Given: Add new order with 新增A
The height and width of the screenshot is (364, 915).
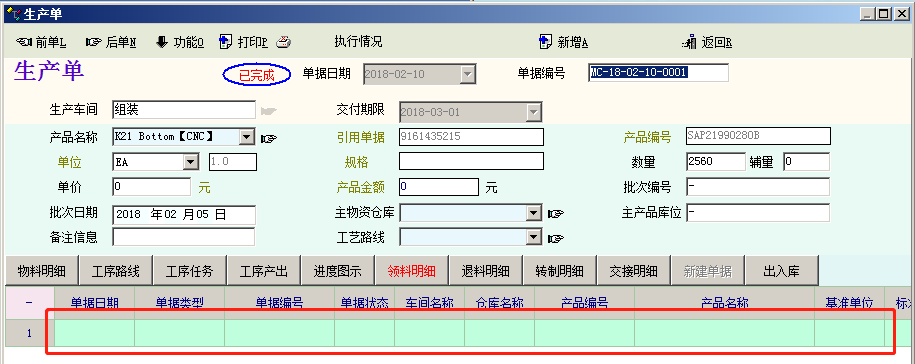Looking at the screenshot, I should pos(563,43).
